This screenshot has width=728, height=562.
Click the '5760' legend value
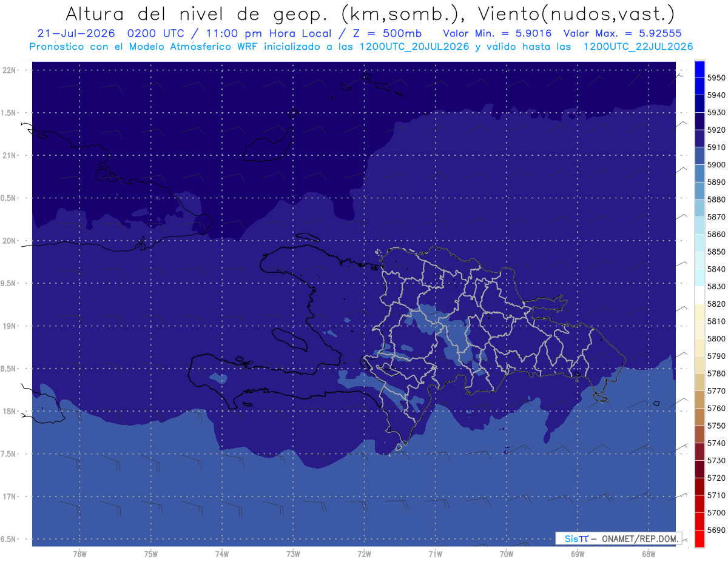pyautogui.click(x=716, y=408)
